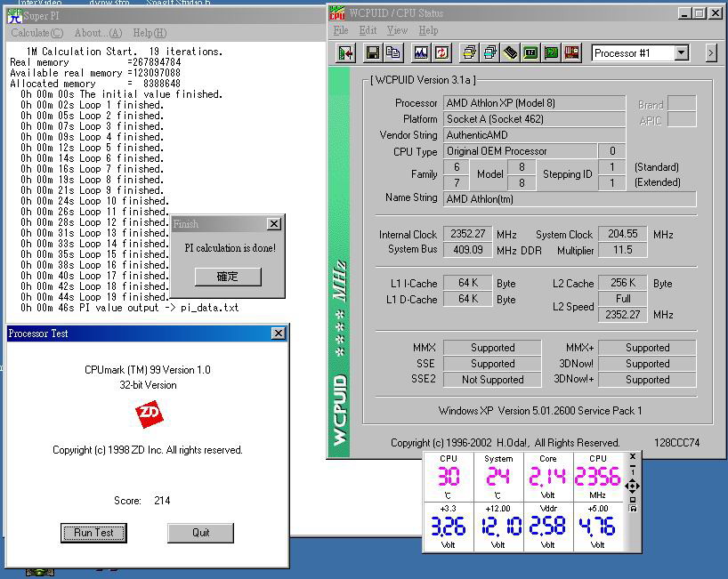Click the Multiplier value 11.5
This screenshot has width=728, height=579.
tap(623, 250)
